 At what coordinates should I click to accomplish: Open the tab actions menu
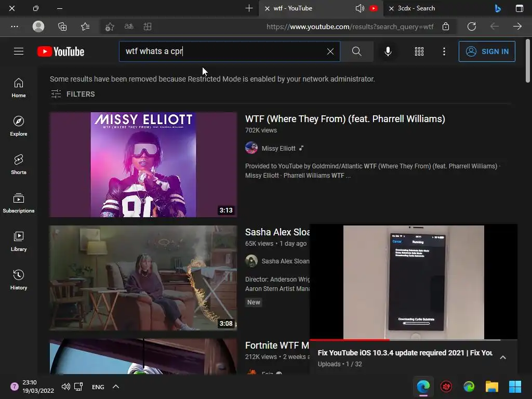[520, 8]
